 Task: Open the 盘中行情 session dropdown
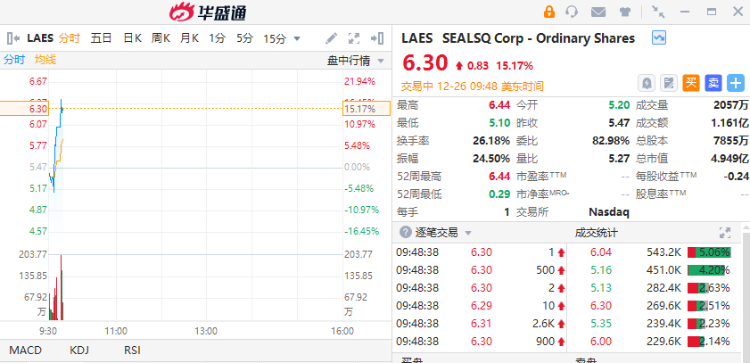point(355,61)
